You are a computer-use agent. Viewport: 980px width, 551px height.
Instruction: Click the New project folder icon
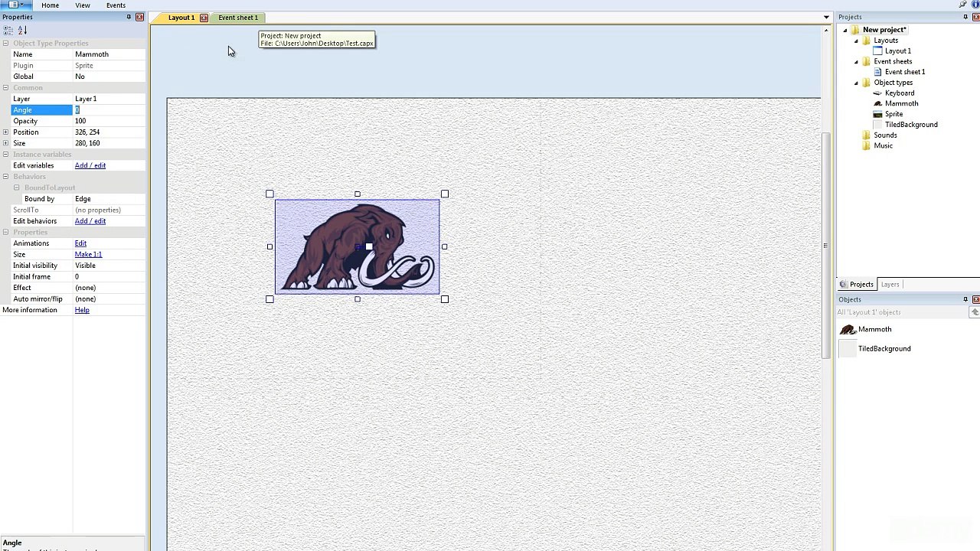point(855,30)
